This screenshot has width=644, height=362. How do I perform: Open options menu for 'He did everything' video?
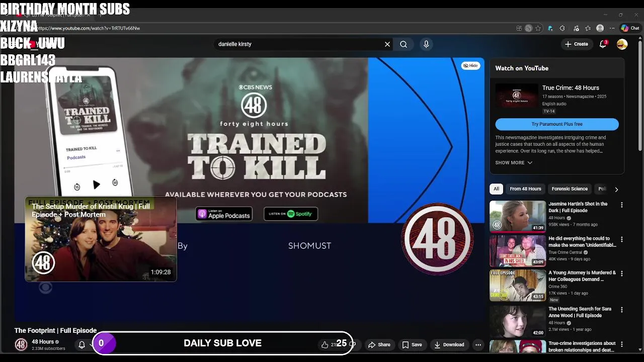click(622, 239)
